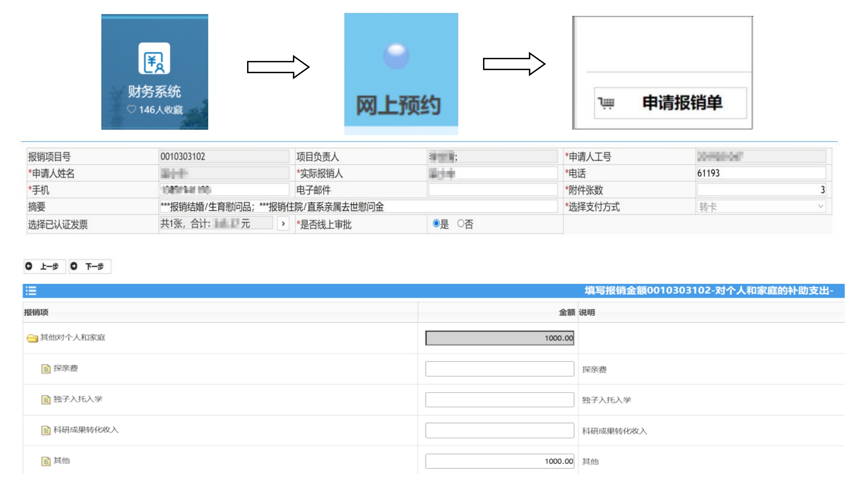
Task: Click the 其他对个人和家庭 folder icon
Action: point(32,338)
